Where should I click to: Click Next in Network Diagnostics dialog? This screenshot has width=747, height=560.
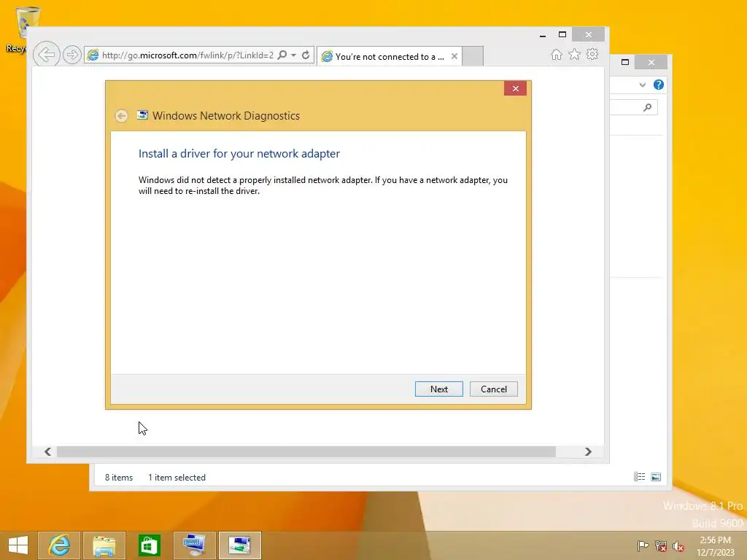pos(438,389)
